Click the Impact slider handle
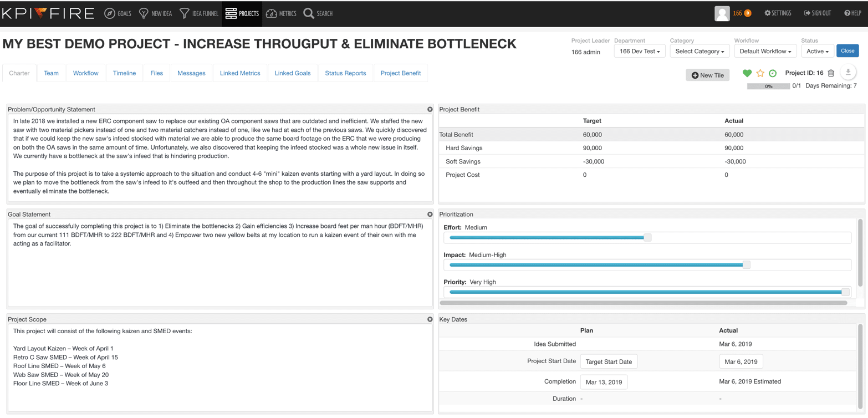 747,265
